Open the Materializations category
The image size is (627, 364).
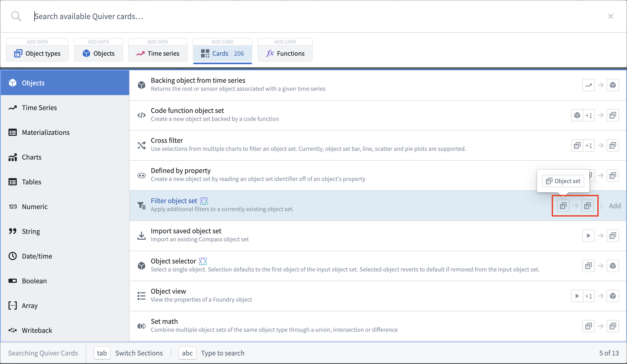pos(65,132)
